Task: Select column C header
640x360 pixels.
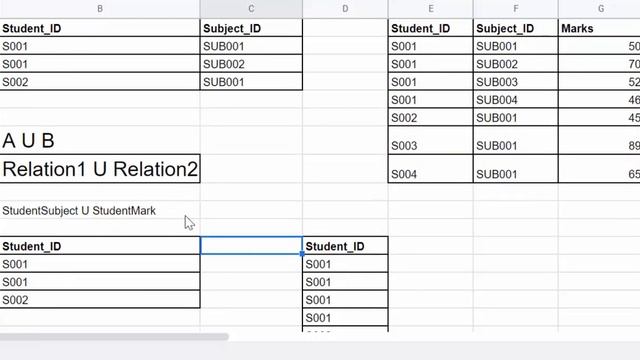Action: coord(251,9)
